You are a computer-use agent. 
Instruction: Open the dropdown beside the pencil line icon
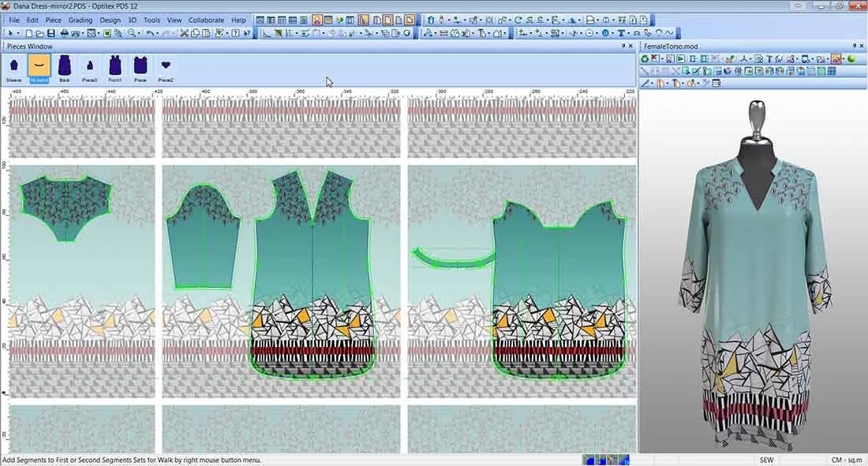[653, 83]
